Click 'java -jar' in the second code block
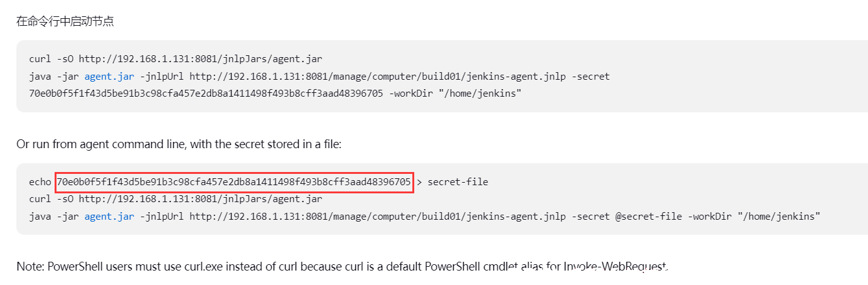The image size is (868, 285). pos(54,216)
